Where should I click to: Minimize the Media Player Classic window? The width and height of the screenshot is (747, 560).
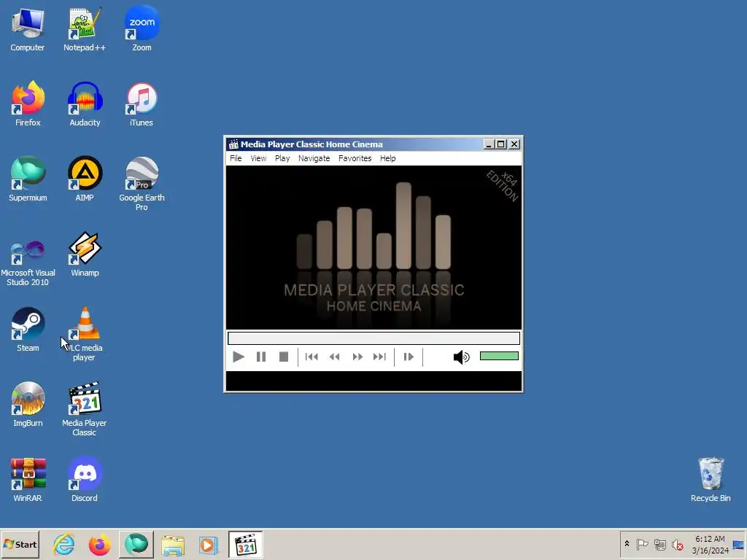tap(488, 144)
